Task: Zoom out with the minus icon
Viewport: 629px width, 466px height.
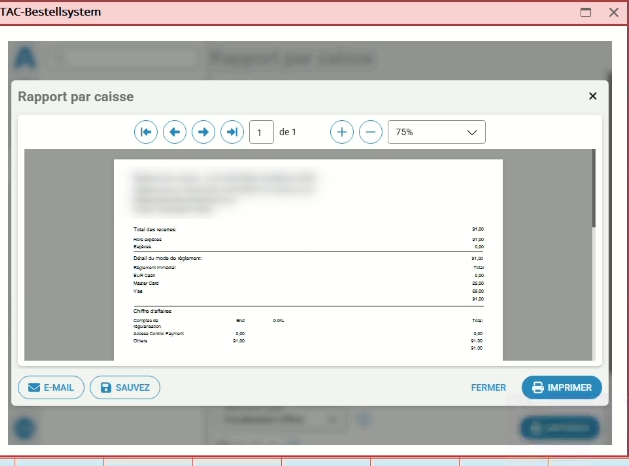Action: coord(371,132)
